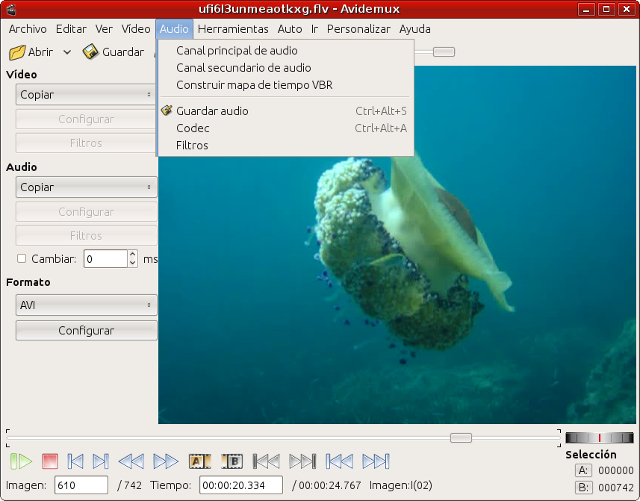
Task: Click the Guardar toolbar button
Action: pos(113,52)
